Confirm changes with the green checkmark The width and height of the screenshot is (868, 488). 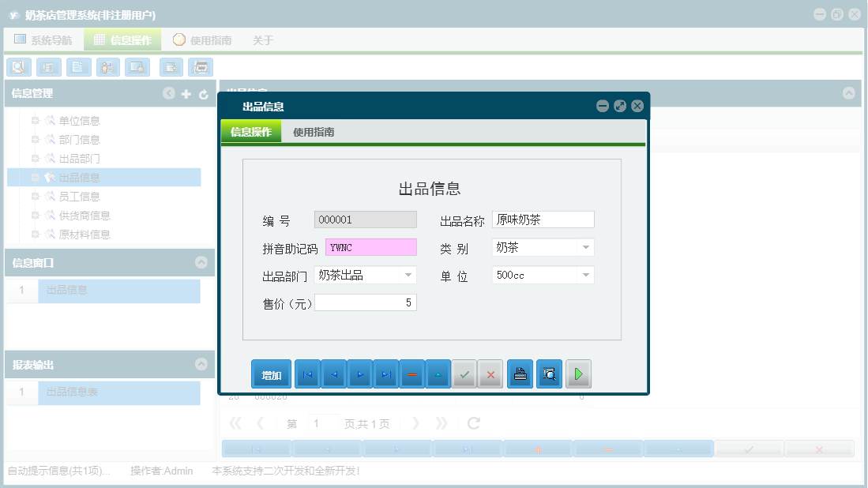coord(464,374)
